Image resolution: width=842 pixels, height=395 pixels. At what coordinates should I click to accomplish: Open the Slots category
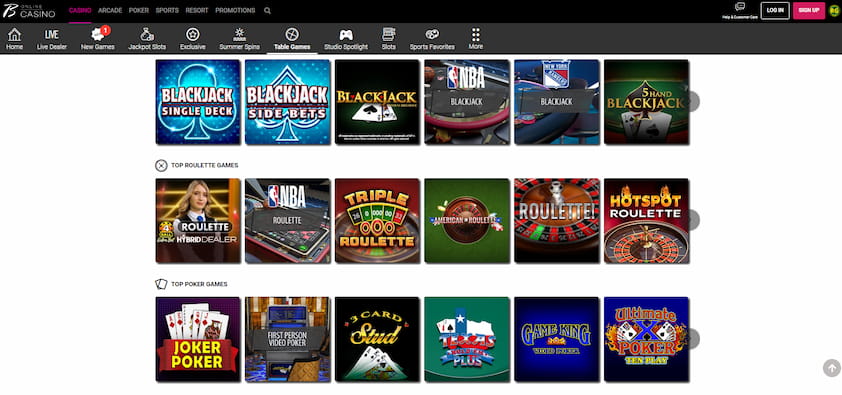point(389,39)
